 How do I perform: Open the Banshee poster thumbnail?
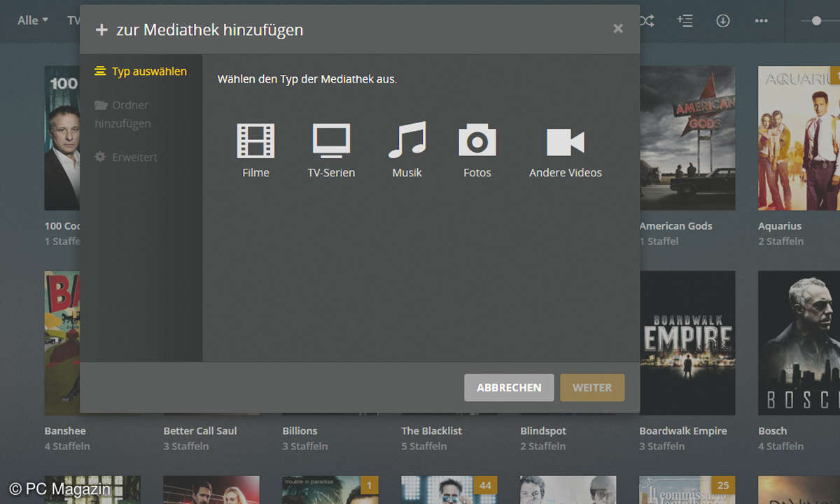pos(62,343)
